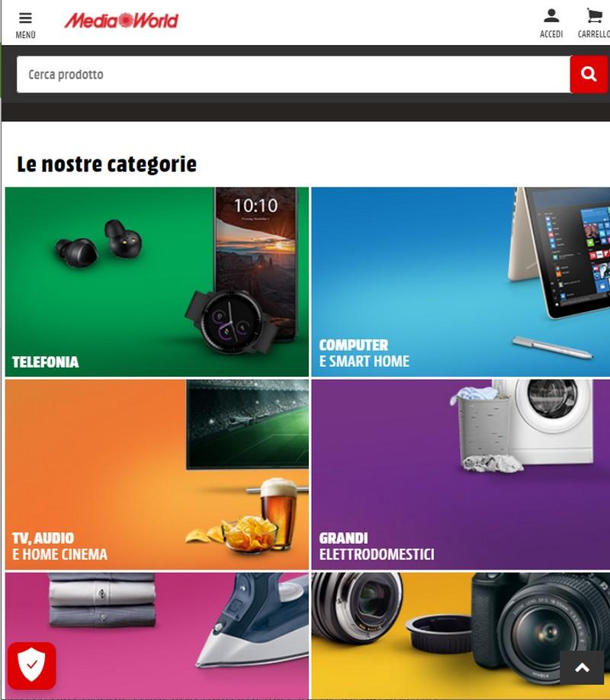
Task: Open the Carrello shopping cart icon
Action: [595, 16]
